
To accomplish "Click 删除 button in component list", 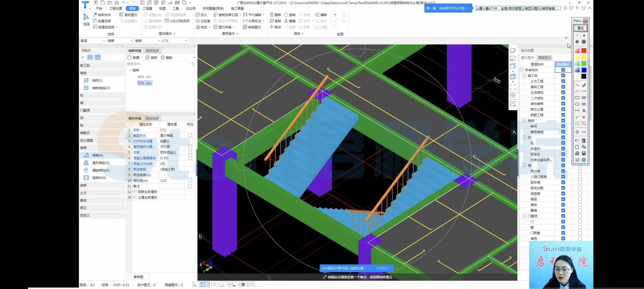I will (166, 58).
